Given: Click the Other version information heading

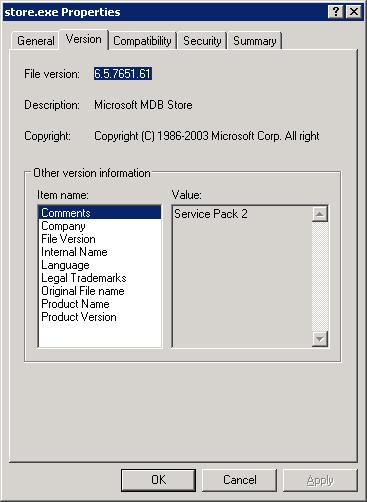Looking at the screenshot, I should pos(92,173).
